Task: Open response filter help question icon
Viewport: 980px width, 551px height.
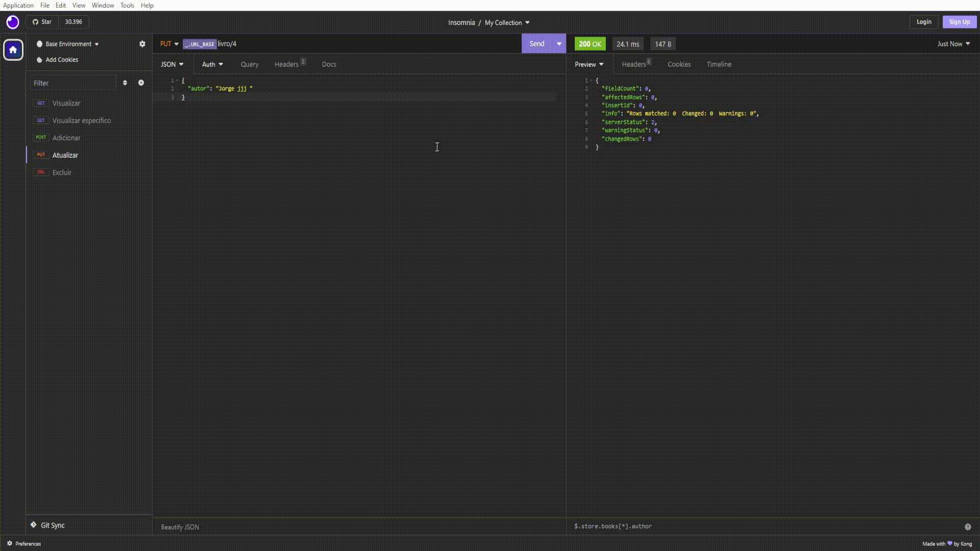Action: [968, 527]
